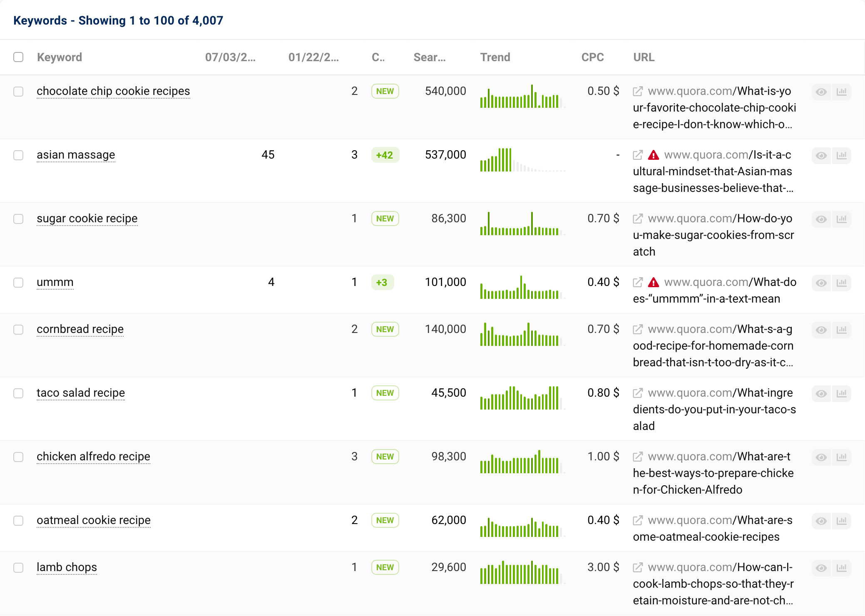Viewport: 865px width, 616px height.
Task: Open chart icon for asian massage
Action: pos(842,155)
